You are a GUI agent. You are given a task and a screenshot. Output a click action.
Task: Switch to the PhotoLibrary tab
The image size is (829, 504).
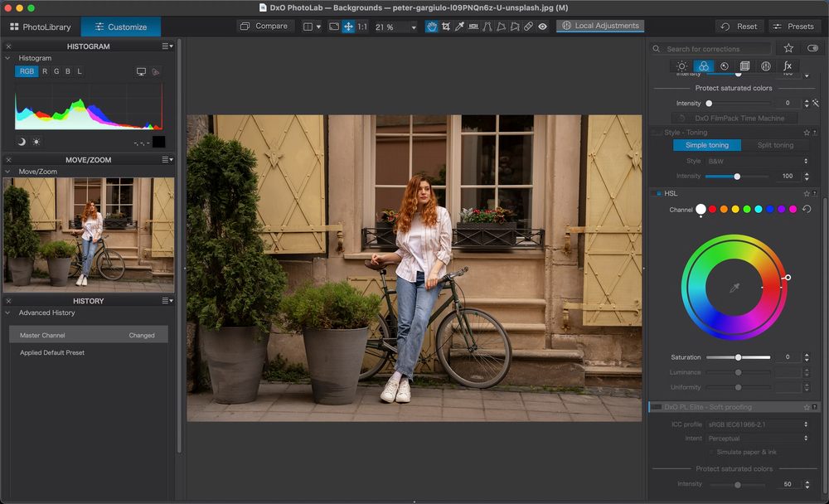tap(40, 27)
